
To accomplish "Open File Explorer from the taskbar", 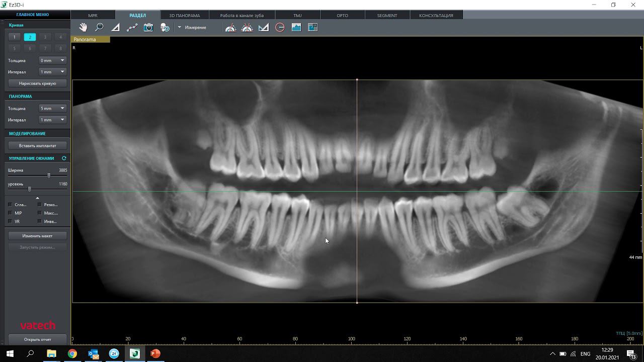I will [x=51, y=353].
